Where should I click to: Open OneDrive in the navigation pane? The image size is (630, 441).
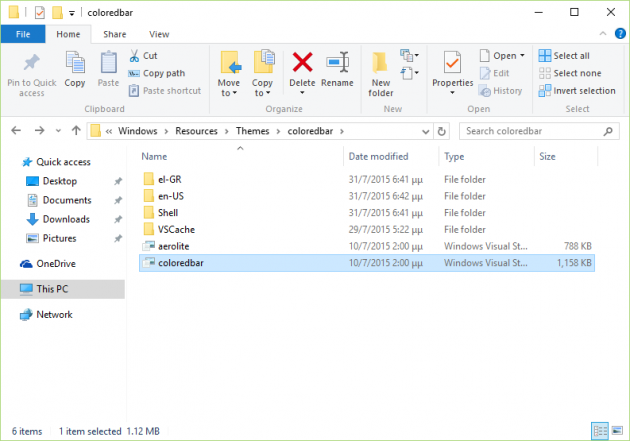click(x=47, y=264)
